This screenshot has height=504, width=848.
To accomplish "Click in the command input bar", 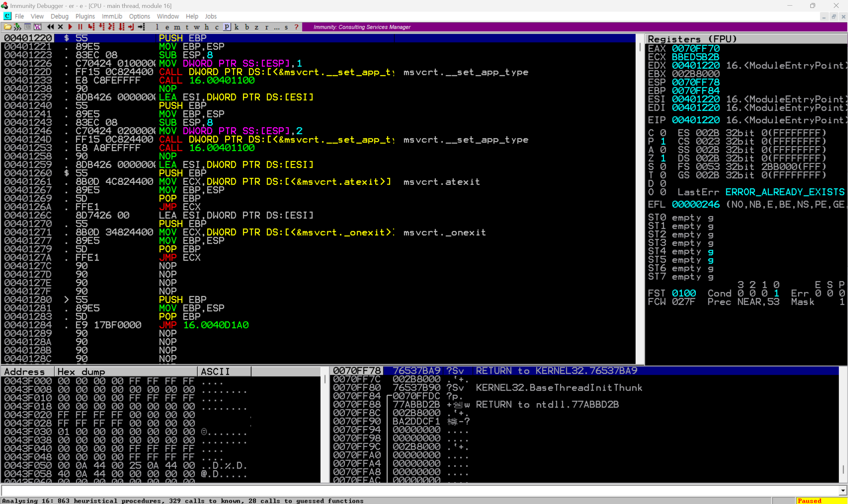I will click(x=408, y=490).
